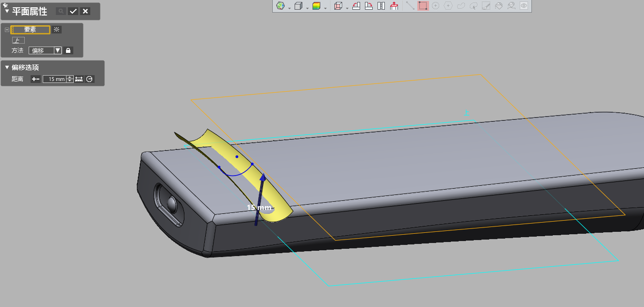Viewport: 644px width, 307px height.
Task: Collapse the 平面属性 panel triangle
Action: coord(7,12)
